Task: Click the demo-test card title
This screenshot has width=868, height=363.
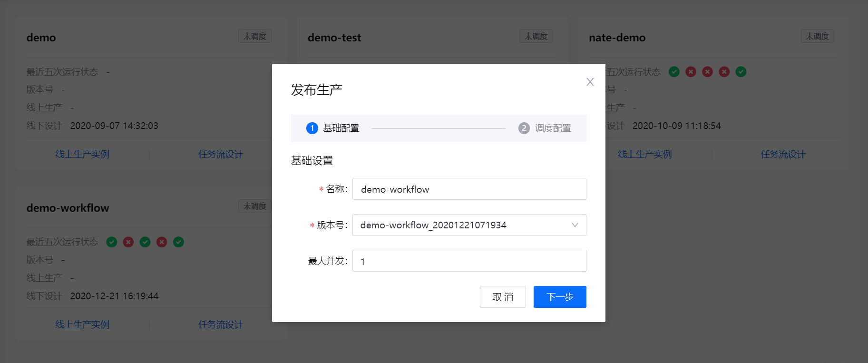Action: click(x=334, y=38)
